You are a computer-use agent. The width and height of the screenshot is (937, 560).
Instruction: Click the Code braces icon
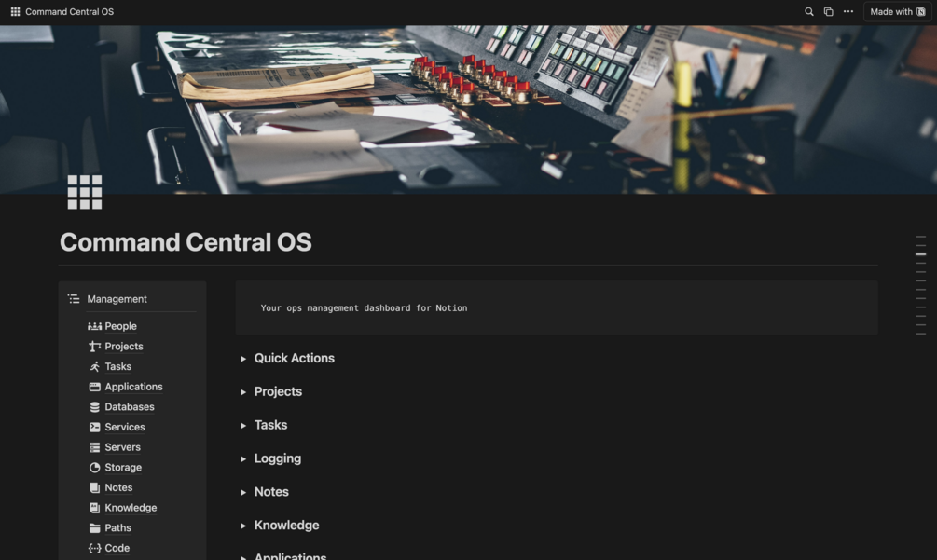(x=94, y=548)
